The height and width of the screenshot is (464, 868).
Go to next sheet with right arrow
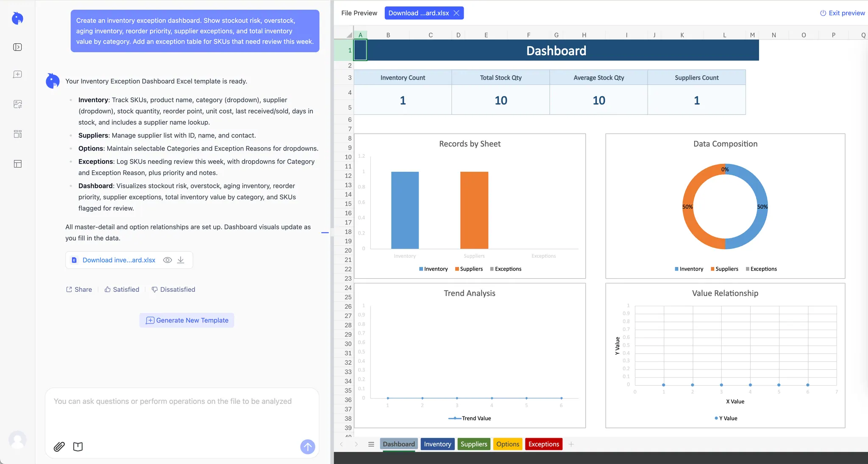pyautogui.click(x=356, y=444)
